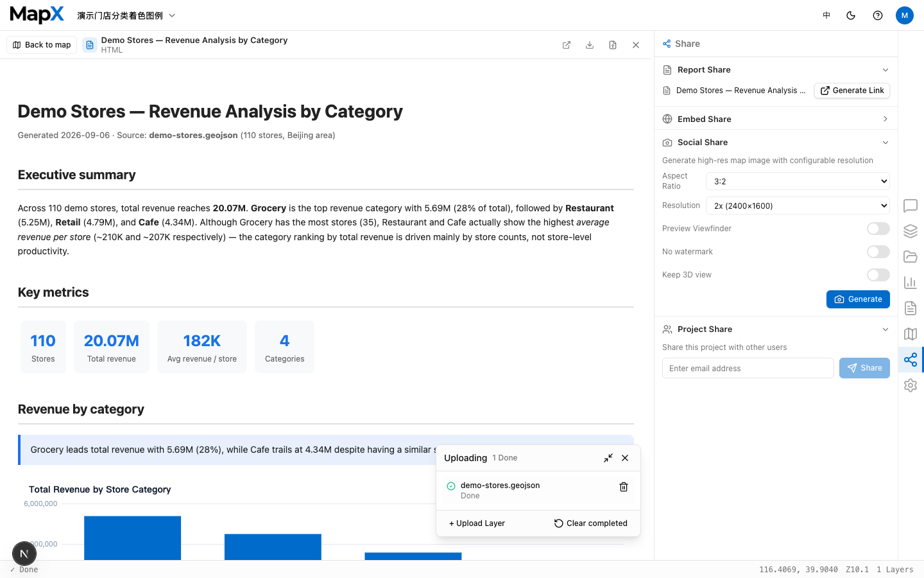Download the report icon

590,45
